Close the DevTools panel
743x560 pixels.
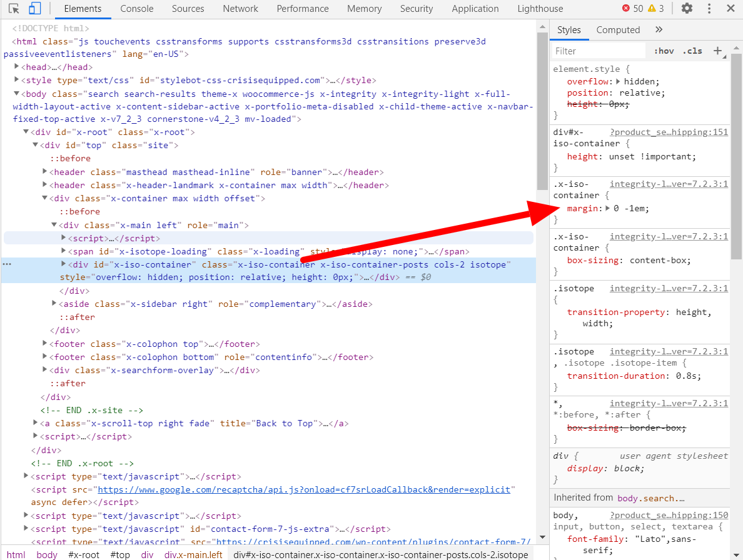[x=730, y=9]
